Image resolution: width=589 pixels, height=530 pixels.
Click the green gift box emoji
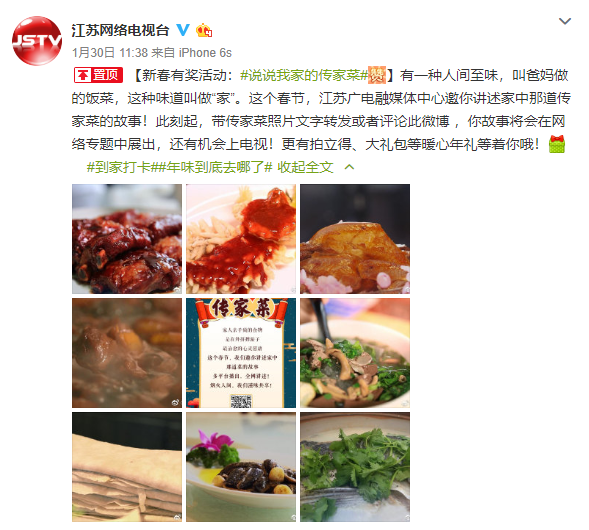tap(557, 144)
